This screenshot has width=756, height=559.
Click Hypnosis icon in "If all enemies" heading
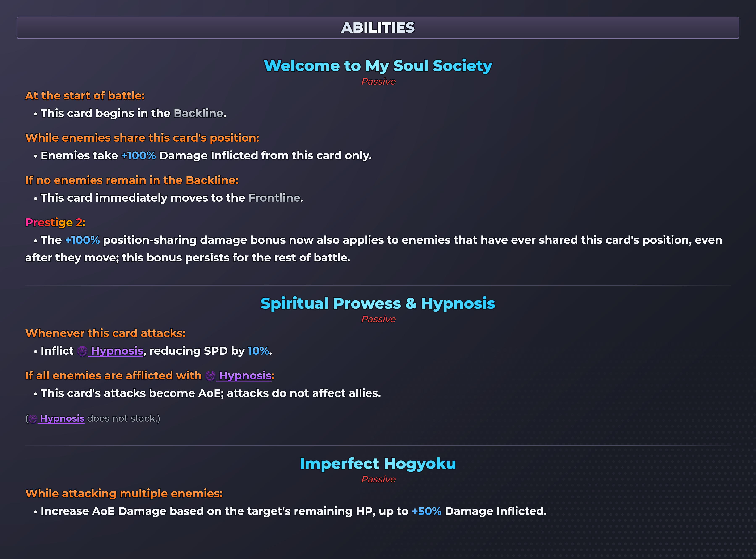210,376
